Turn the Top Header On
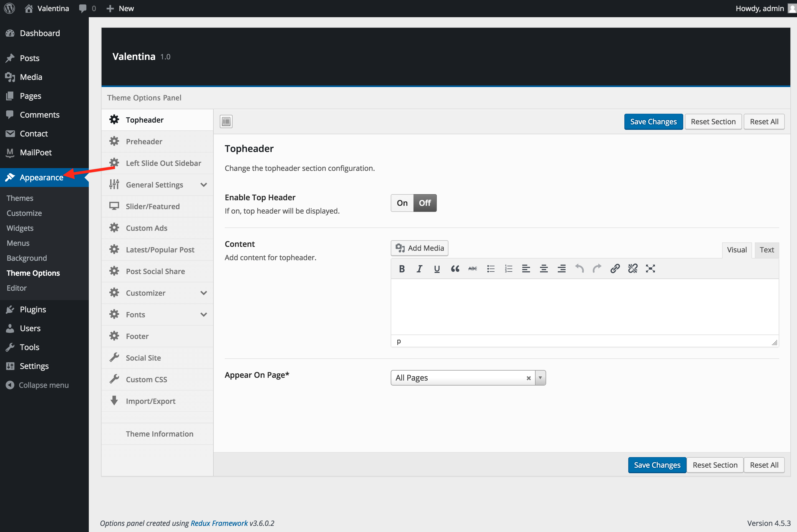 coord(402,203)
